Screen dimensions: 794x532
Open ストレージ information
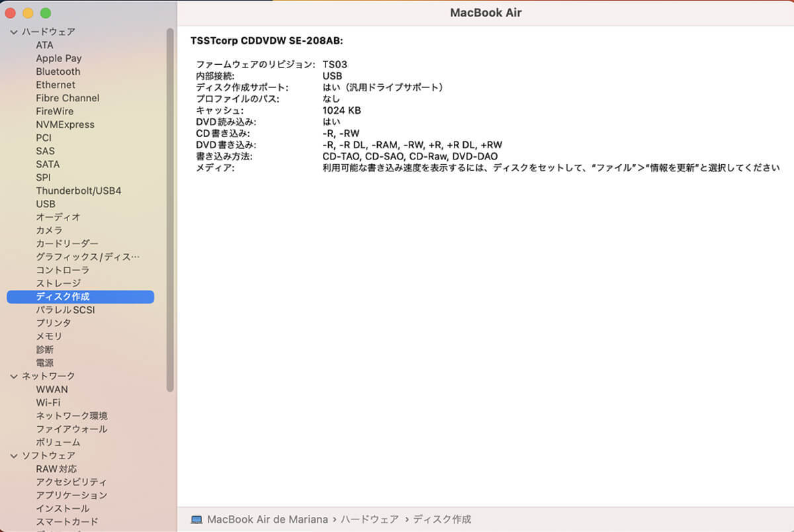[58, 283]
